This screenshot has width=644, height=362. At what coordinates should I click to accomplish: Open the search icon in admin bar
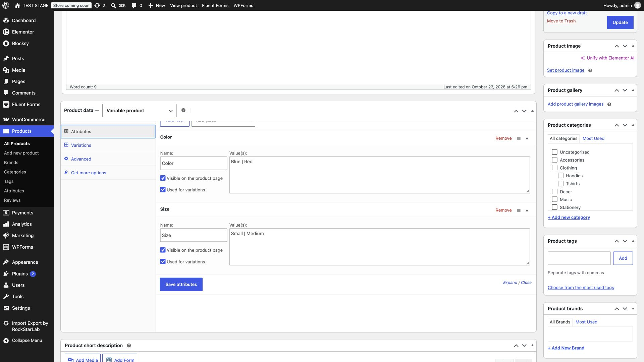(114, 5)
